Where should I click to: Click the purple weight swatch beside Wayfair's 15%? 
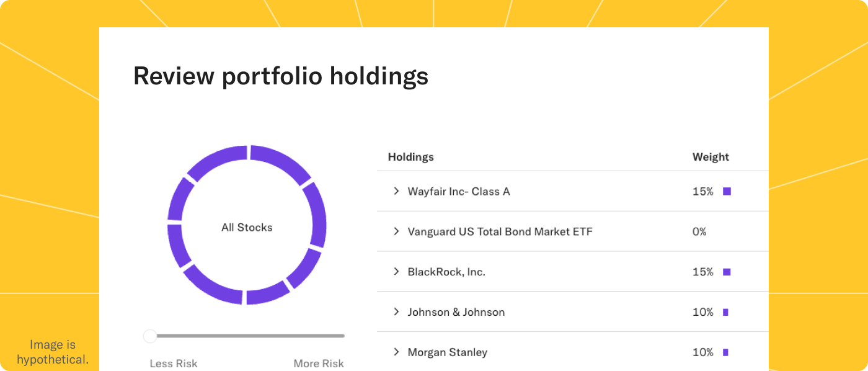[x=727, y=192]
